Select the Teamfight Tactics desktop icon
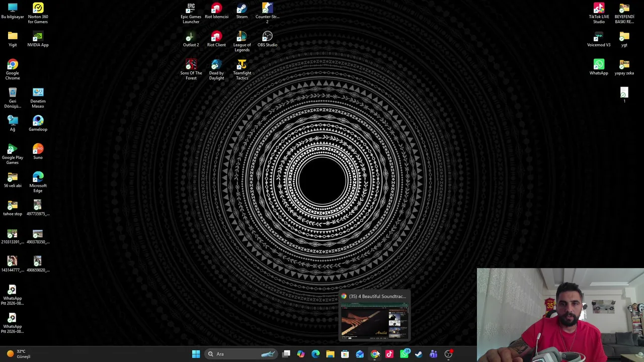644x362 pixels. pos(242,70)
